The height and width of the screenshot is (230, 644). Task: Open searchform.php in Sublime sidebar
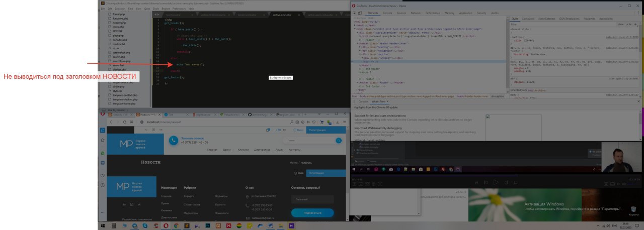pyautogui.click(x=122, y=61)
